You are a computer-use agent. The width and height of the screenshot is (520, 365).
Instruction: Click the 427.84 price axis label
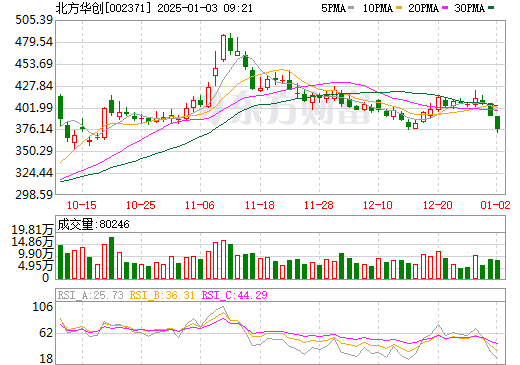[x=34, y=86]
